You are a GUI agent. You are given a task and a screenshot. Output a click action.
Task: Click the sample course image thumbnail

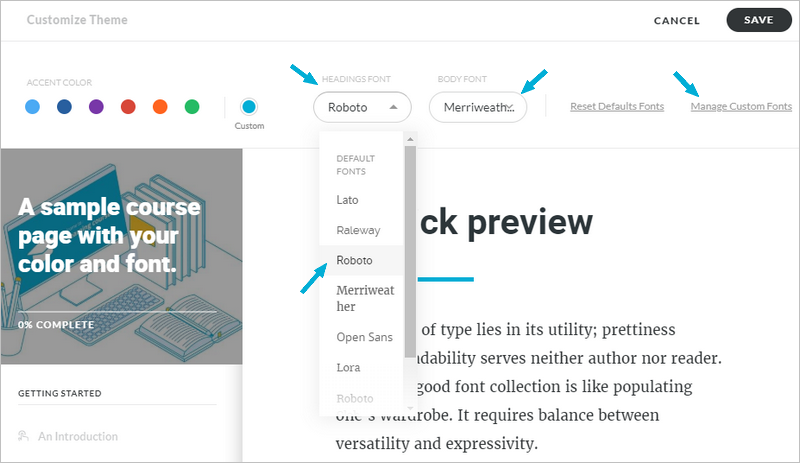pos(121,256)
